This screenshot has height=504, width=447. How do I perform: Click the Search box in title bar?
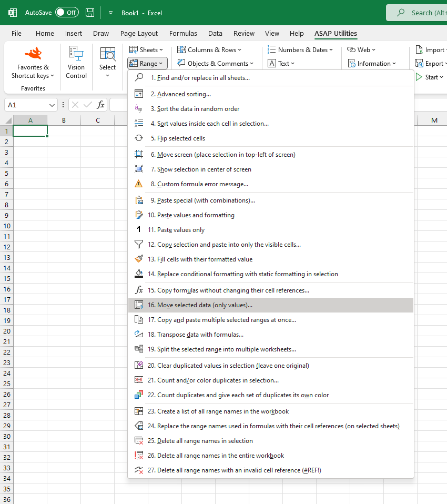pos(416,13)
